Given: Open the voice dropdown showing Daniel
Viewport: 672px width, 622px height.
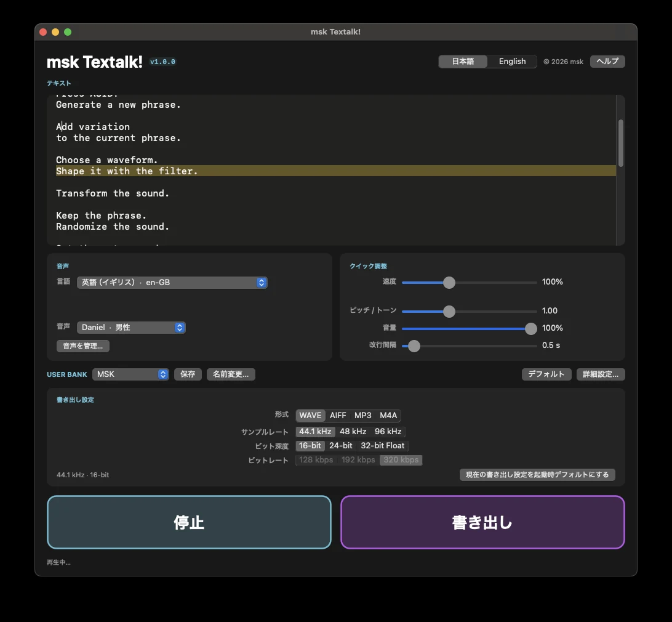Looking at the screenshot, I should [131, 327].
